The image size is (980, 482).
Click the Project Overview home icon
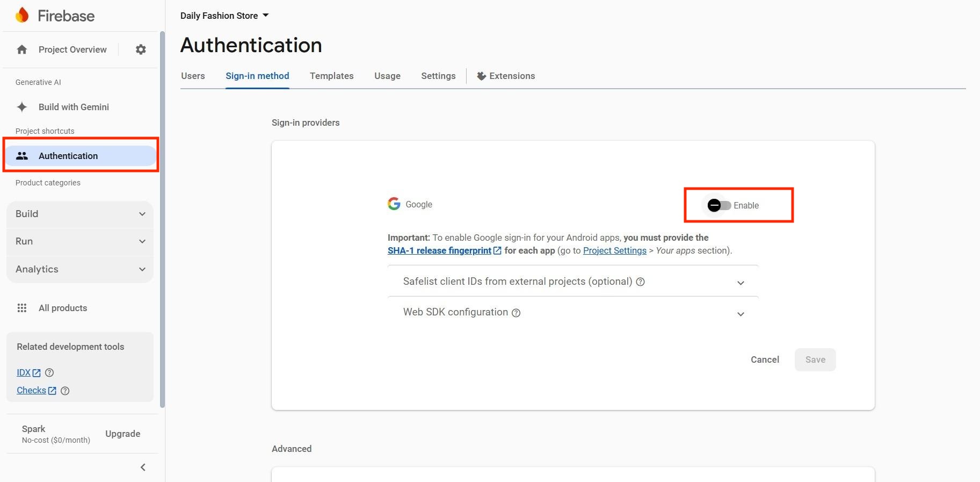click(22, 49)
